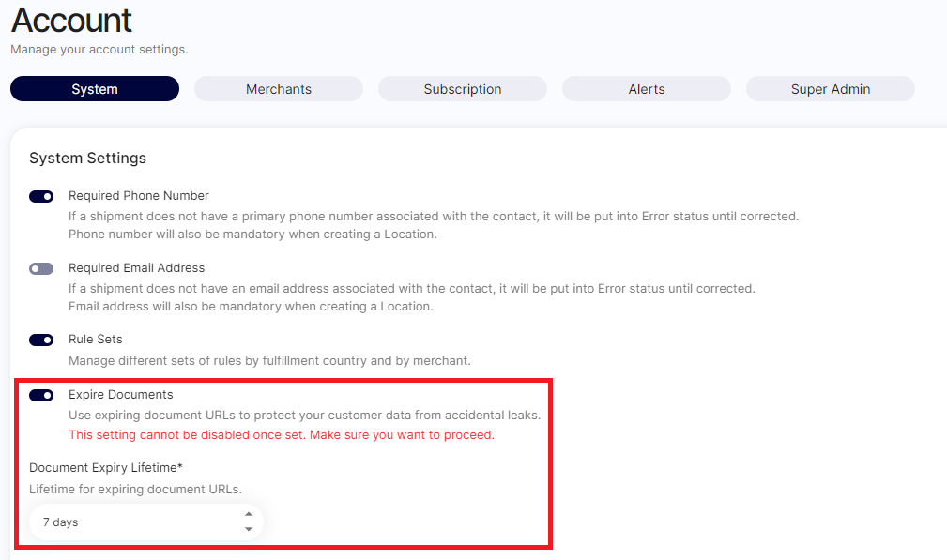
Task: Click the down arrow in lifetime field
Action: pyautogui.click(x=248, y=530)
